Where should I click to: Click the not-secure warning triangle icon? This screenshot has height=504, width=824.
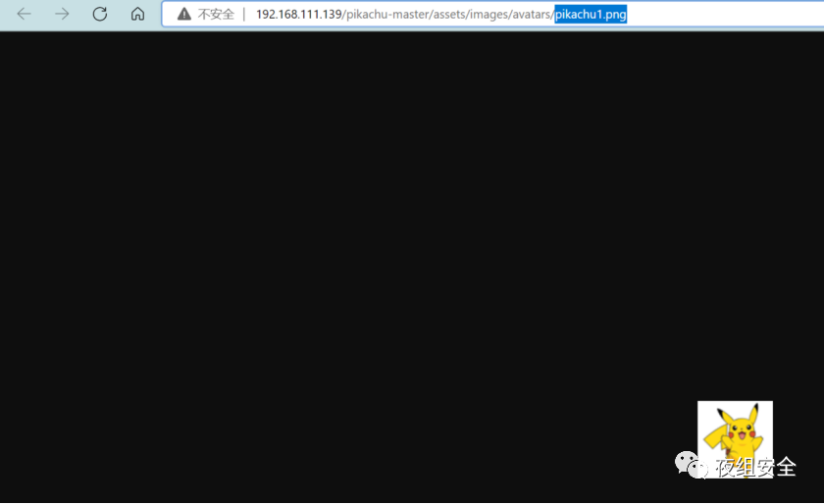184,14
